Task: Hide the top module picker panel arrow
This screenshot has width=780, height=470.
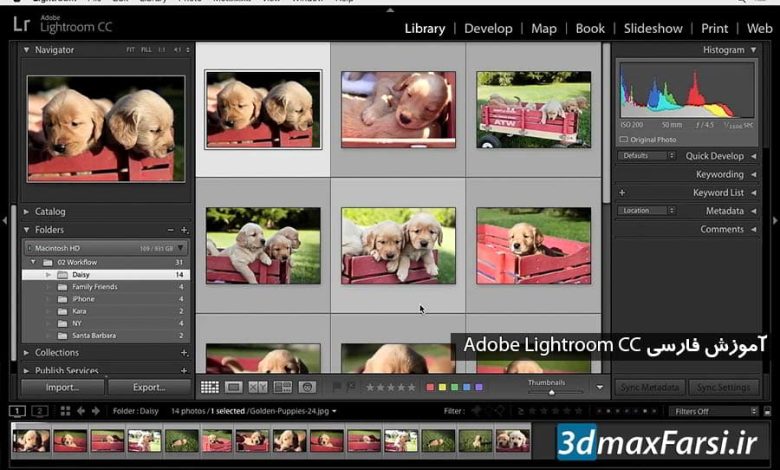Action: pyautogui.click(x=390, y=10)
